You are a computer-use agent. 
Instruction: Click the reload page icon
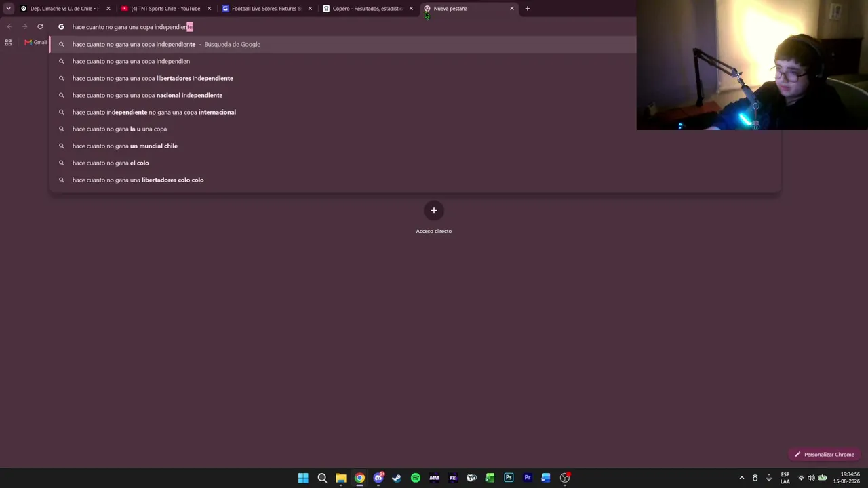coord(40,27)
